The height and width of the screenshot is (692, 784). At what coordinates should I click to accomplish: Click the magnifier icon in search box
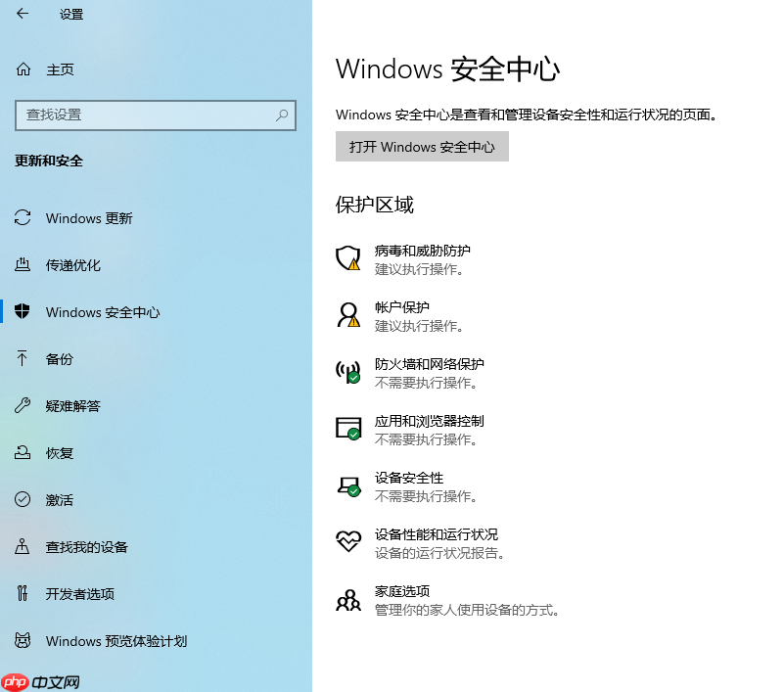coord(282,115)
